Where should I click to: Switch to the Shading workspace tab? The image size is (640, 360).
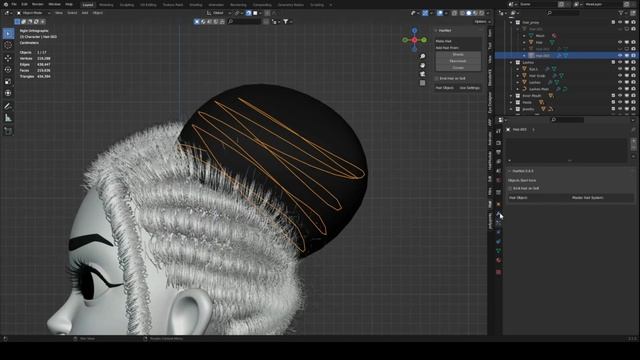[x=196, y=5]
